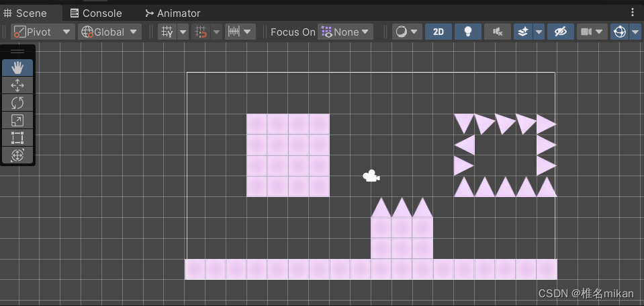The image size is (644, 306).
Task: Toggle grid snapping magnet icon
Action: (201, 32)
